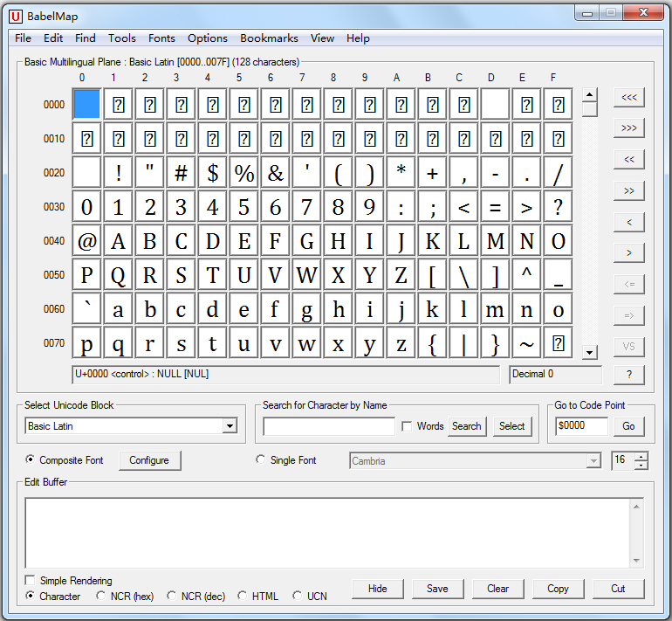Click the '<<<' navigation button
672x621 pixels.
coord(628,97)
